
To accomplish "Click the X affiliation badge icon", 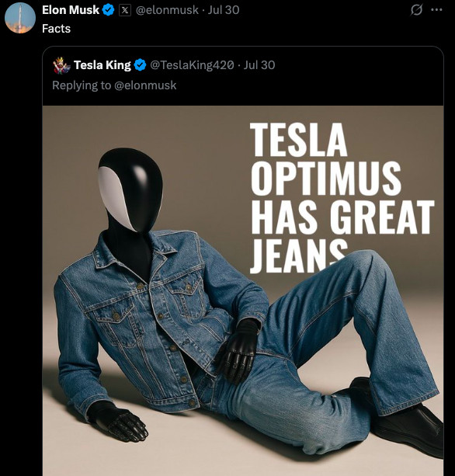I will pos(125,10).
